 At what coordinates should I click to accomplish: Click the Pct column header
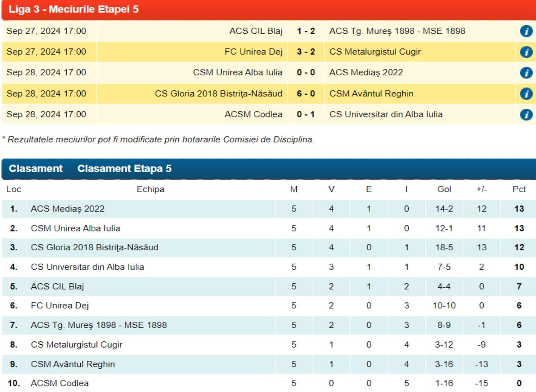(x=519, y=189)
